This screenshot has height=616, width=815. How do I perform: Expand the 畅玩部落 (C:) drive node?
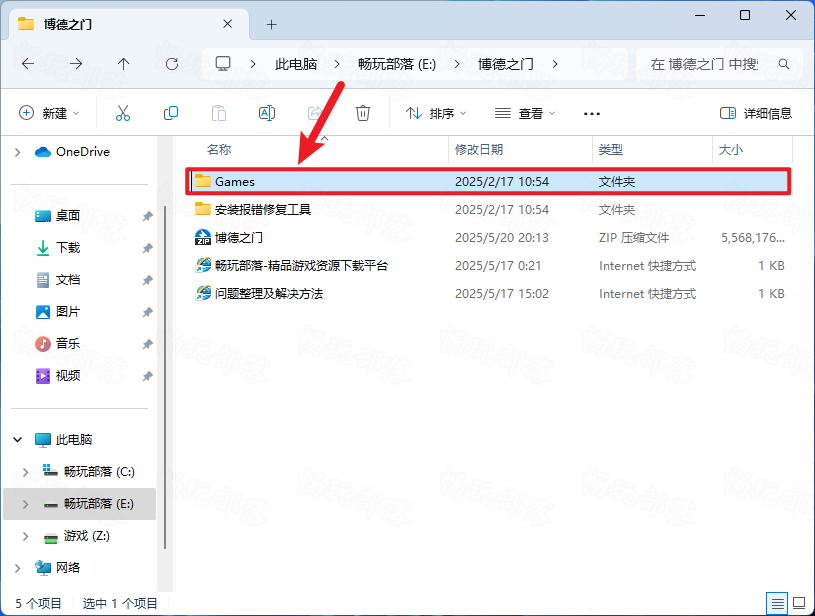click(25, 472)
